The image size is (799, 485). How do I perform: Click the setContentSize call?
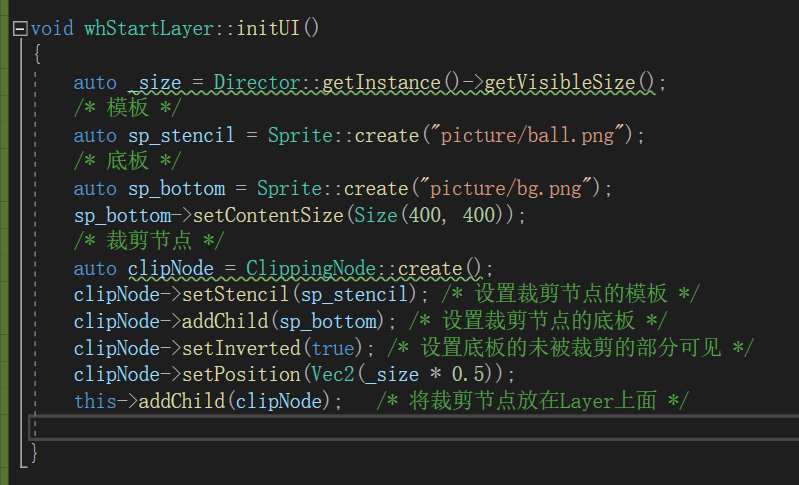(x=268, y=215)
